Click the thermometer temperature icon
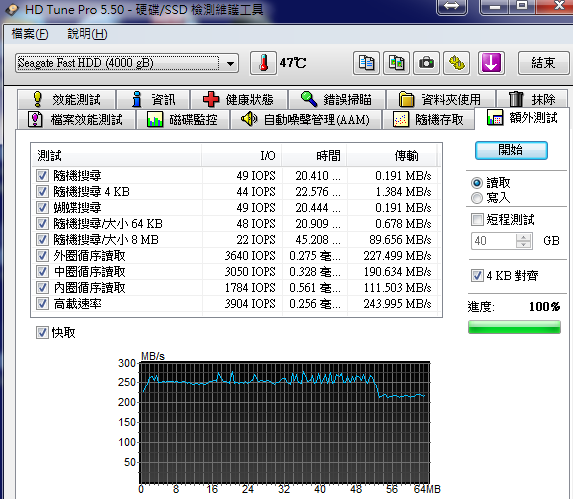The image size is (573, 499). click(263, 63)
